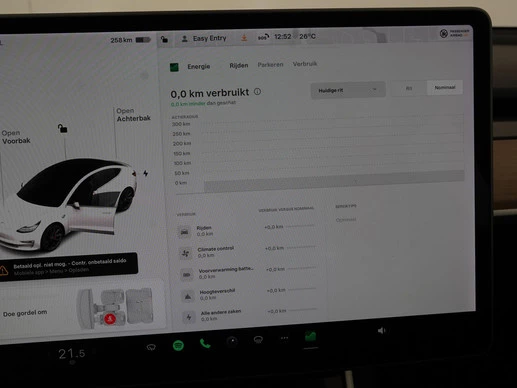Tap the Optimaal drive type text
This screenshot has width=517, height=388.
pos(346,220)
